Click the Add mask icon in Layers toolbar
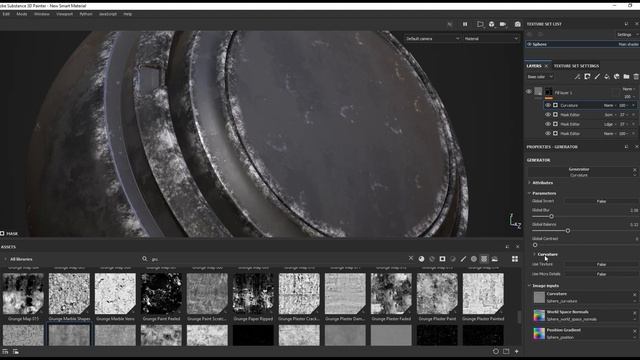Image resolution: width=640 pixels, height=360 pixels. click(x=587, y=77)
